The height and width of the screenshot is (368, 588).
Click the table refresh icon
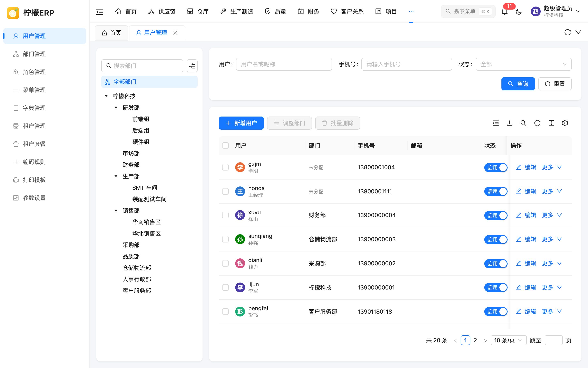pos(537,123)
